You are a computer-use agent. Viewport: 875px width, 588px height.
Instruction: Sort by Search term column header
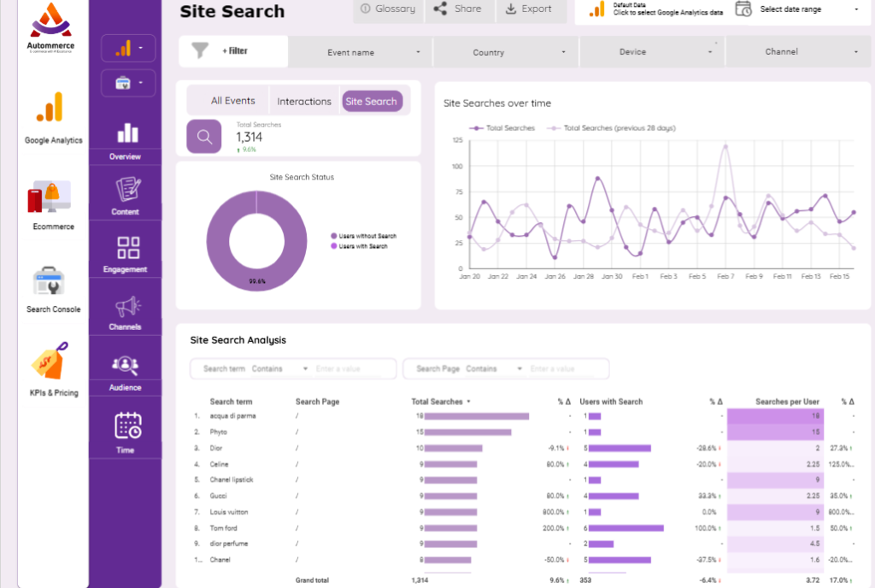pyautogui.click(x=231, y=402)
